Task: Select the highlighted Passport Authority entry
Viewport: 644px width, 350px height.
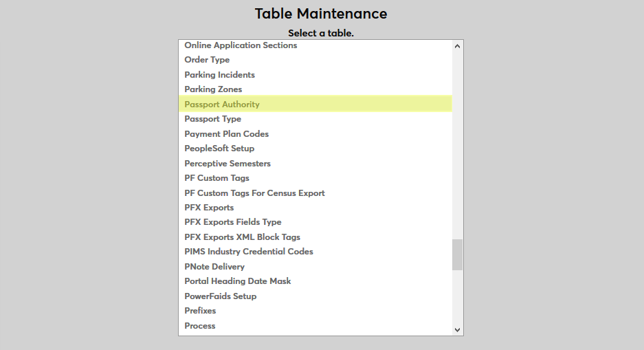Action: tap(222, 105)
